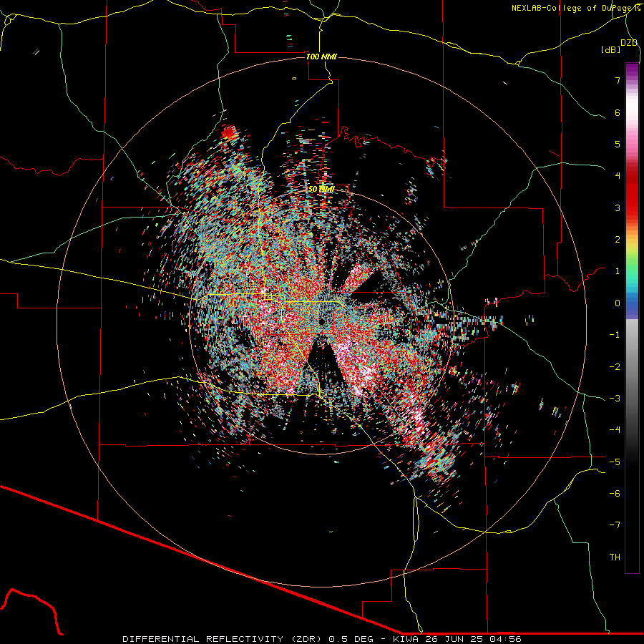644x644 pixels.
Task: Click the "6" label on color scale
Action: tap(618, 112)
